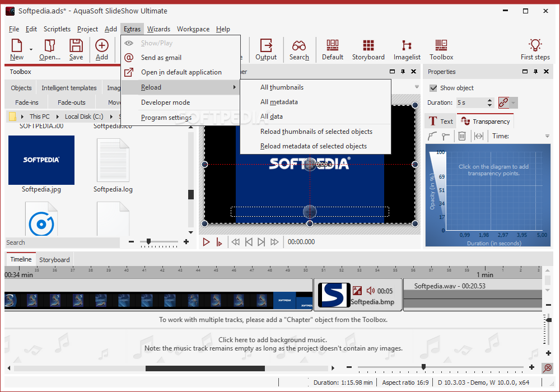Screen dimensions: 560x392
Task: Toggle the Show object checkbox
Action: 433,88
